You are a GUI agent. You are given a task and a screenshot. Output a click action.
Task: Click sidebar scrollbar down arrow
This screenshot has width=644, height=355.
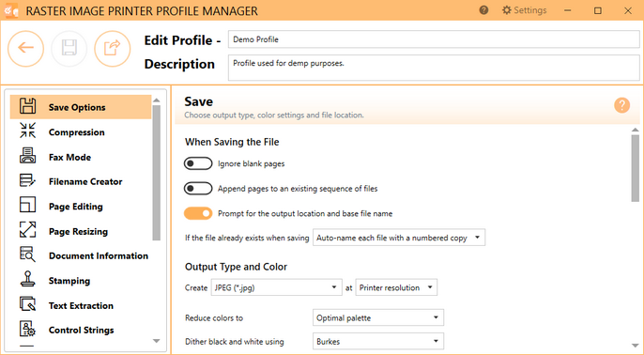click(x=156, y=341)
